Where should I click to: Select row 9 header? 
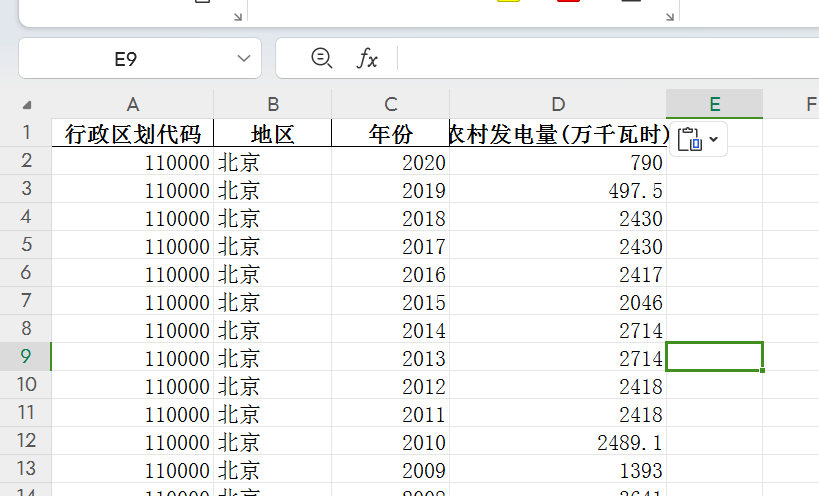pos(26,356)
